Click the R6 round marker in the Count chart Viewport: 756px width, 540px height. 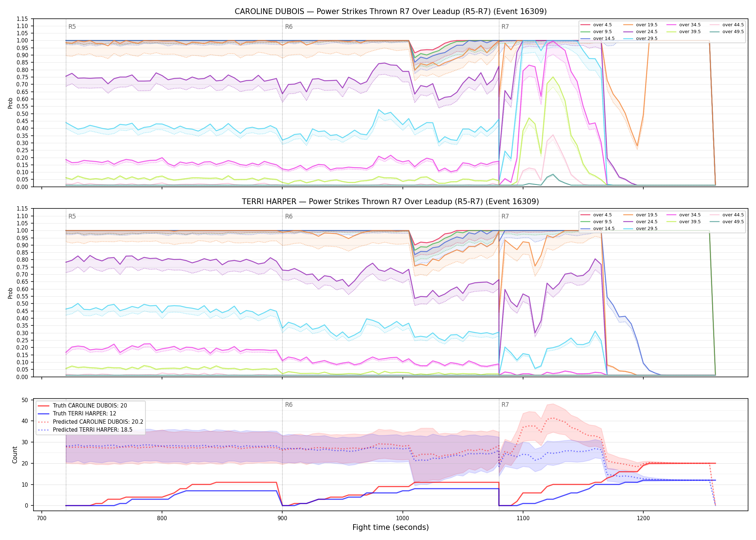coord(289,405)
